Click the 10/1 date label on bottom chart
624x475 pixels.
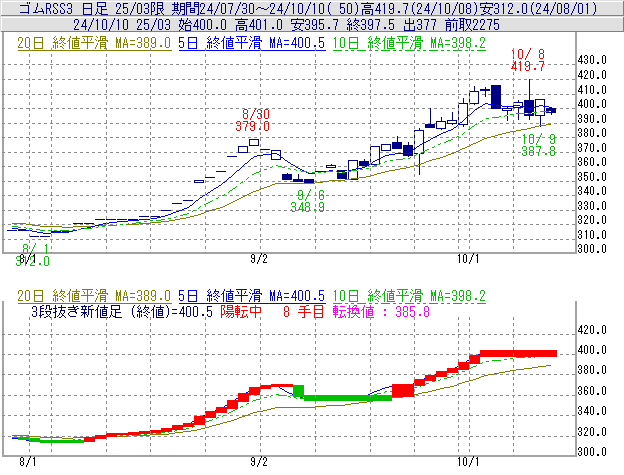point(468,462)
